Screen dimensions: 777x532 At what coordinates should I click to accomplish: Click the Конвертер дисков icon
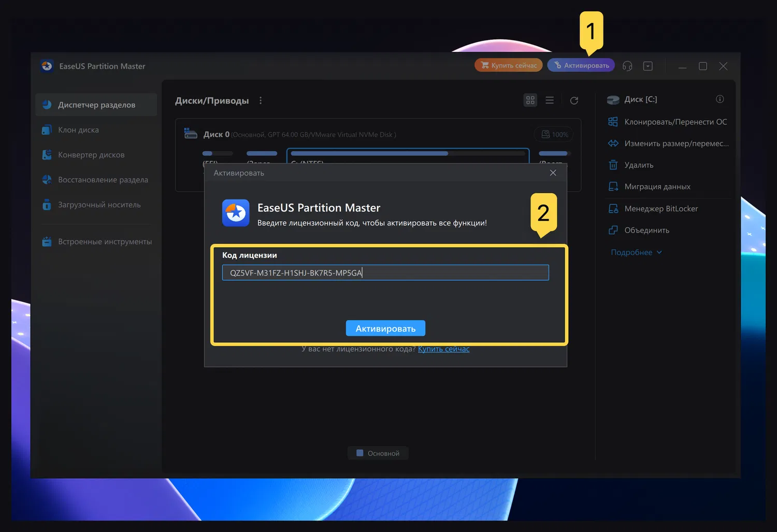click(x=47, y=154)
